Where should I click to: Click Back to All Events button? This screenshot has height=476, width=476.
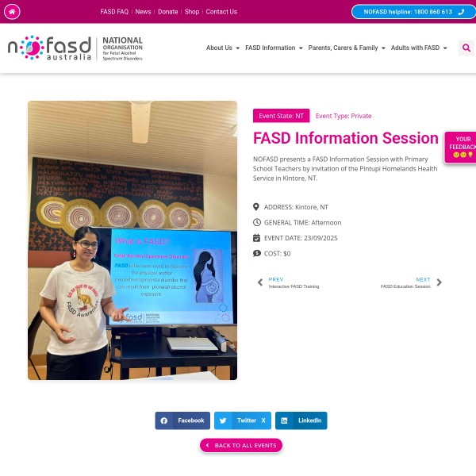pos(241,445)
